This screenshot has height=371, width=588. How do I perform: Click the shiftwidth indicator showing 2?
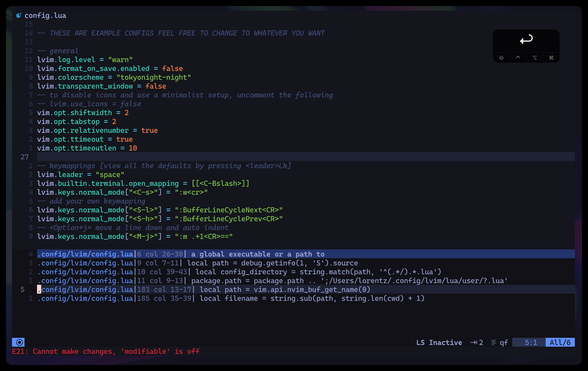477,342
